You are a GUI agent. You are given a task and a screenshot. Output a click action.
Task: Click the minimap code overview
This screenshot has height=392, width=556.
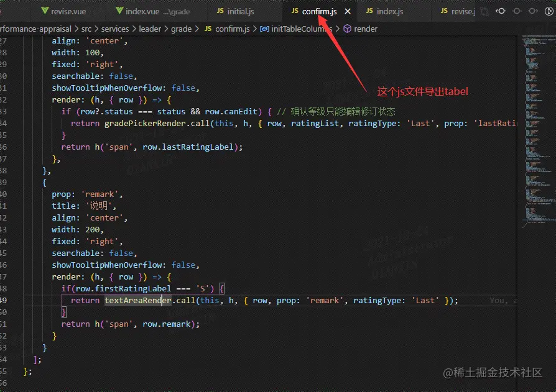tap(538, 131)
